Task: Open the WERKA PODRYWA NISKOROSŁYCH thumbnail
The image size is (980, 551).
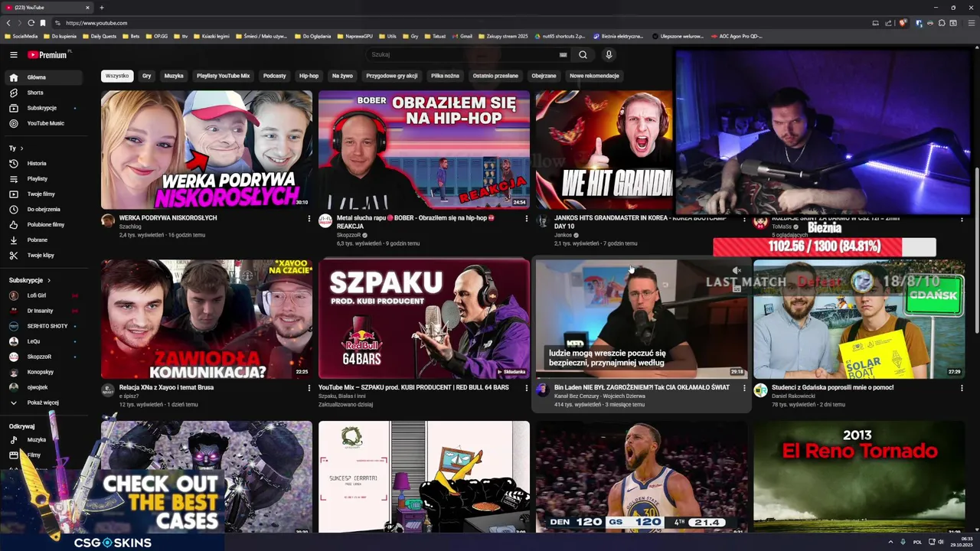Action: tap(207, 150)
